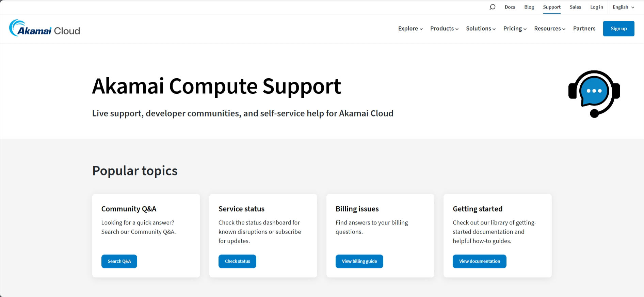The width and height of the screenshot is (644, 297).
Task: Expand the Resources menu
Action: [550, 29]
